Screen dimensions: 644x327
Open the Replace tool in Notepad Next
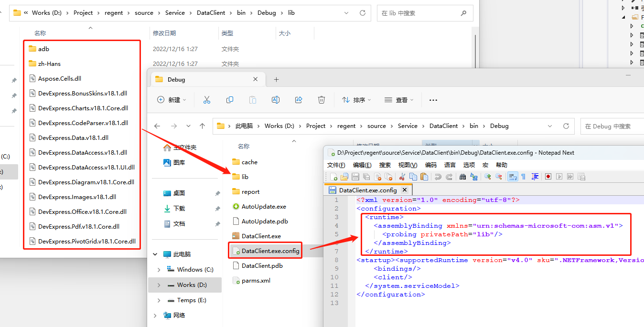point(474,177)
